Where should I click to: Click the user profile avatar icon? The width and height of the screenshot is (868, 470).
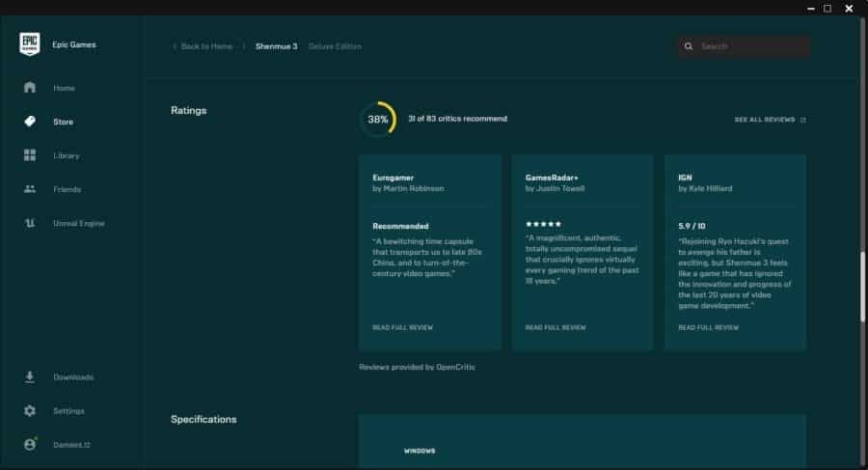(x=30, y=444)
